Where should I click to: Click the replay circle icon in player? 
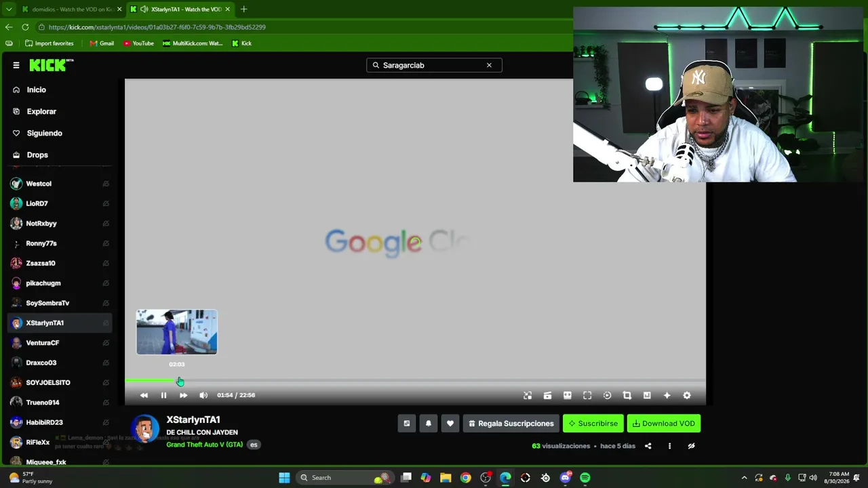607,395
